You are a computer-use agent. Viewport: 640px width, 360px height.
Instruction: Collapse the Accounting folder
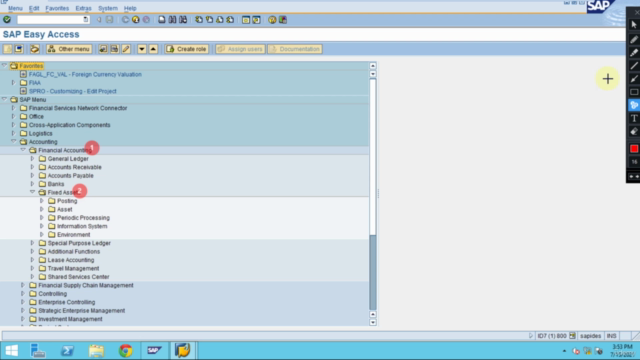pos(13,141)
